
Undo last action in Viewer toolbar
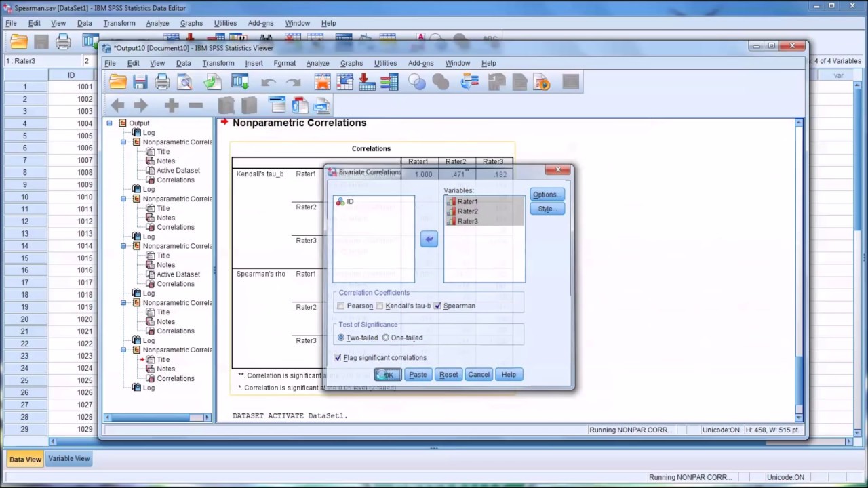pos(269,82)
